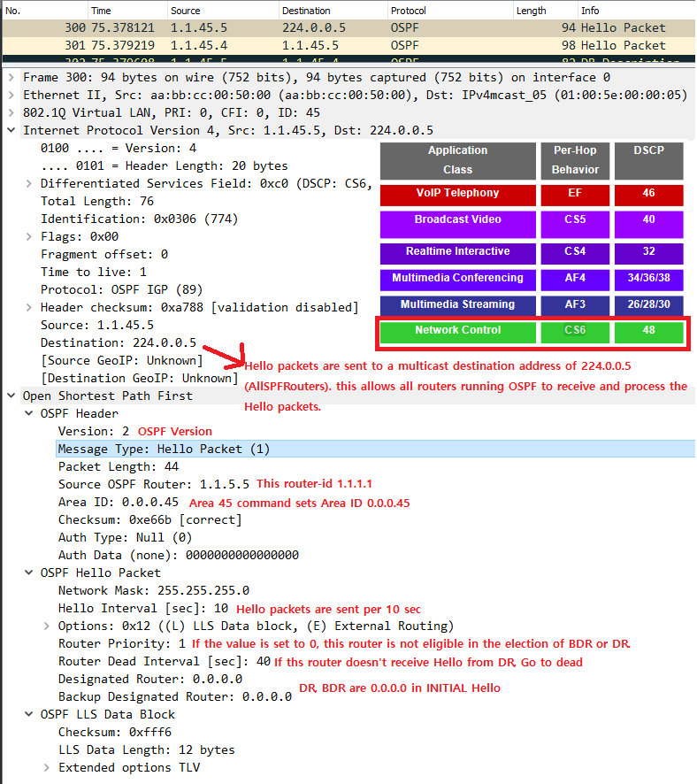This screenshot has height=784, width=697.
Task: Click the Multimedia Conferencing table cell
Action: 457,280
